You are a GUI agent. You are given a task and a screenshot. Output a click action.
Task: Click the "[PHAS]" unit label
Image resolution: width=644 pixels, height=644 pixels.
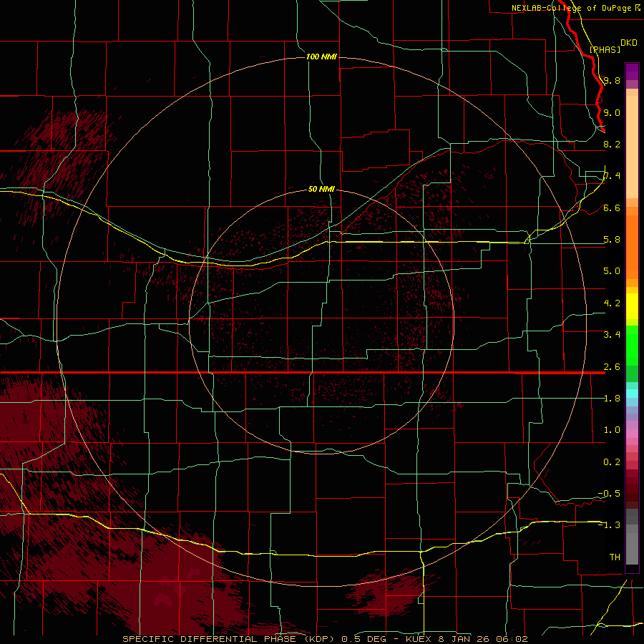[605, 49]
